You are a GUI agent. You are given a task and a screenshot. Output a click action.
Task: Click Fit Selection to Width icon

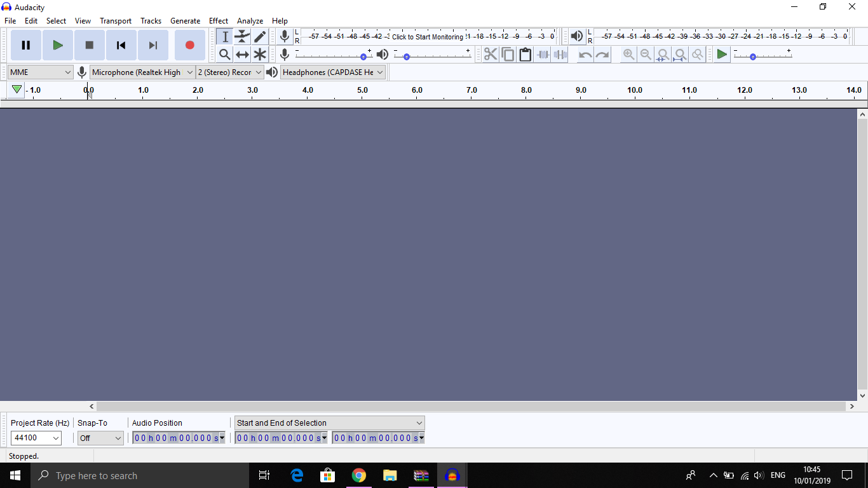(x=663, y=55)
